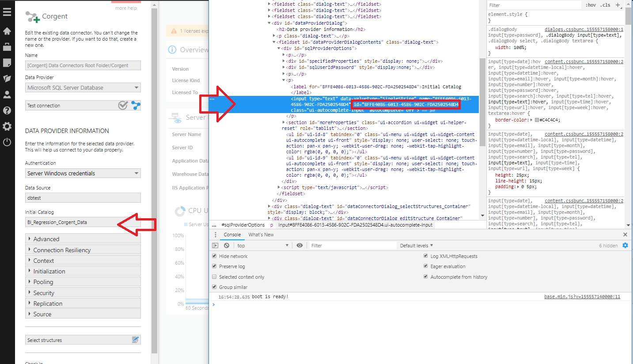Open the more help link

pyautogui.click(x=126, y=8)
